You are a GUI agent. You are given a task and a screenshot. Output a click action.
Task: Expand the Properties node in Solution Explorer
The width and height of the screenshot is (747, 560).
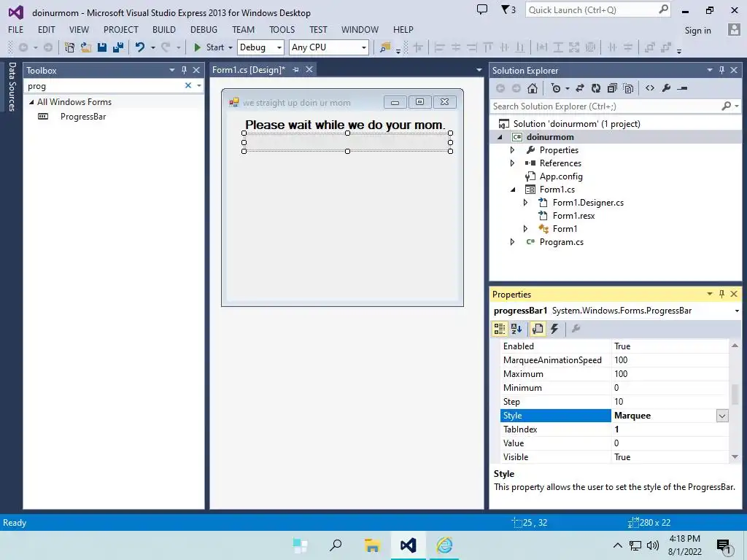pos(513,150)
